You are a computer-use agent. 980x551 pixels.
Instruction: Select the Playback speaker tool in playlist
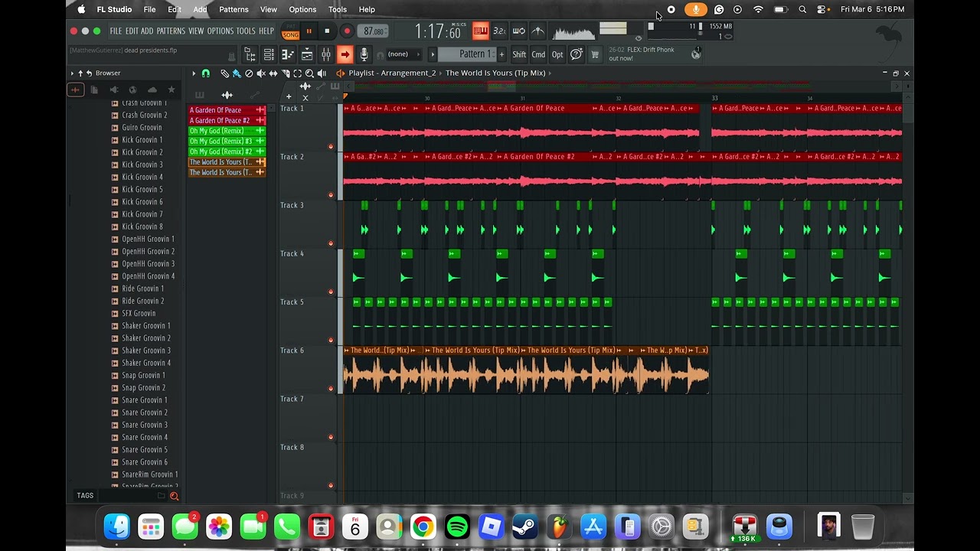pyautogui.click(x=322, y=73)
